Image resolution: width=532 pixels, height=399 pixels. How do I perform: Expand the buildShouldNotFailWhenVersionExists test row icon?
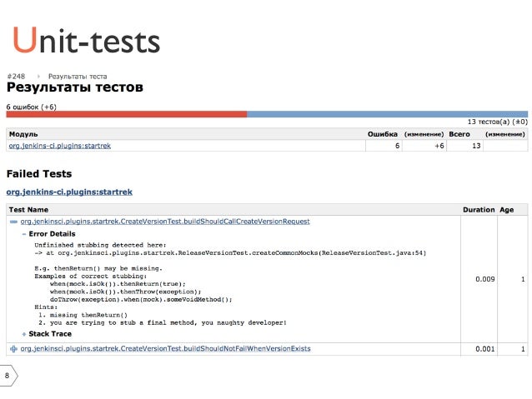click(x=13, y=348)
